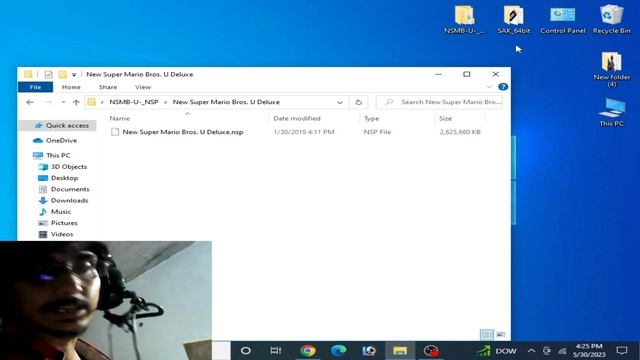640x360 pixels.
Task: Open 3D Objects in the sidebar
Action: [x=63, y=167]
